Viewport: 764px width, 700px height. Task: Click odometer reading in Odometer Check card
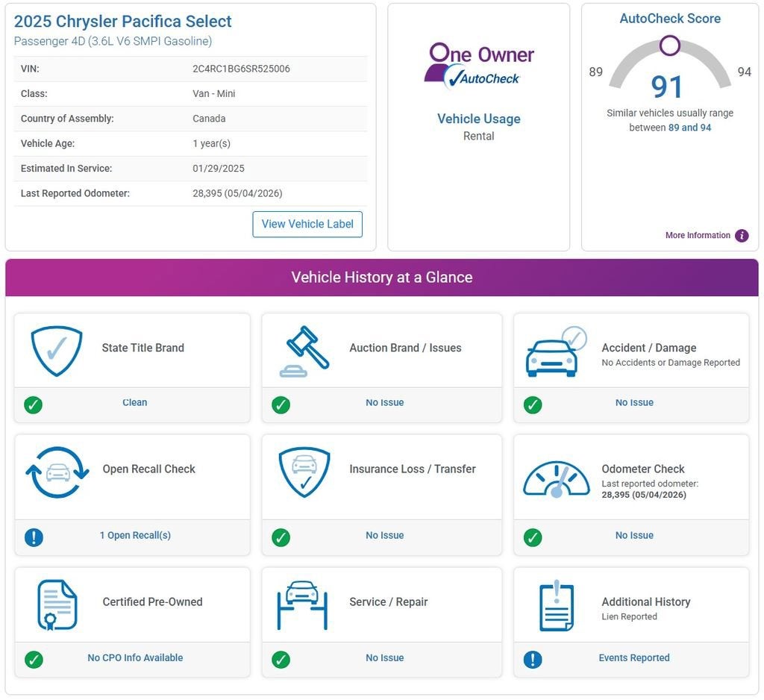click(x=644, y=495)
